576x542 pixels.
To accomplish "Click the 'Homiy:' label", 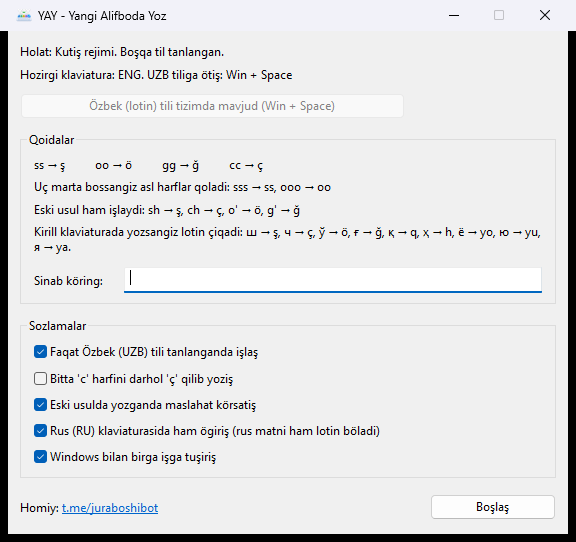I will tap(39, 508).
